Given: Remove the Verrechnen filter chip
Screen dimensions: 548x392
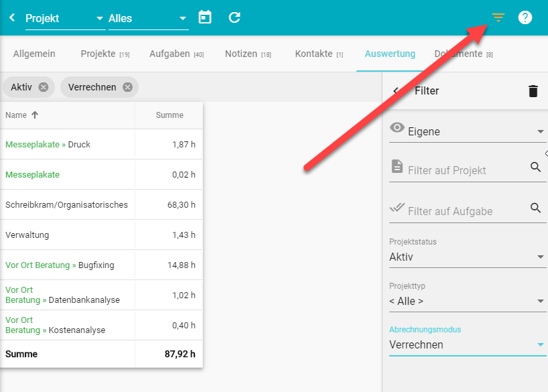Looking at the screenshot, I should [x=127, y=87].
